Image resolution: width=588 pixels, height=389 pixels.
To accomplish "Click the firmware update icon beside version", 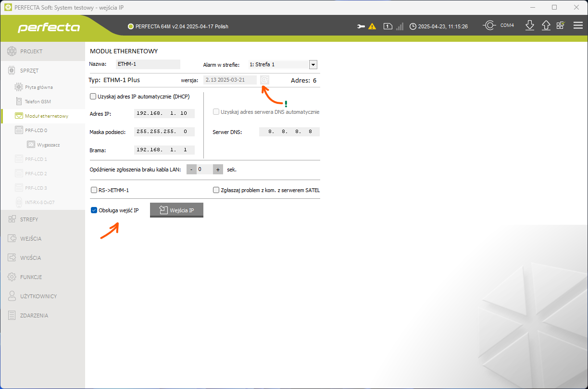I will [x=264, y=80].
